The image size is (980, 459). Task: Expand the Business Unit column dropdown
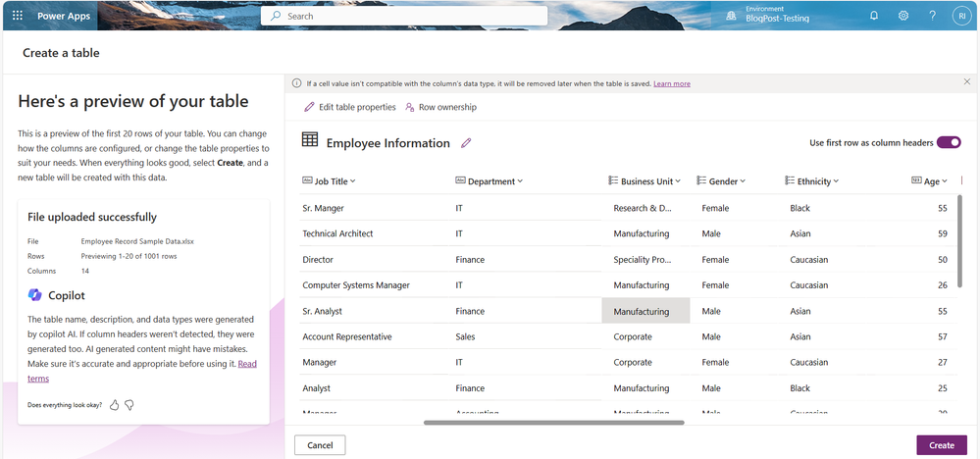(678, 181)
